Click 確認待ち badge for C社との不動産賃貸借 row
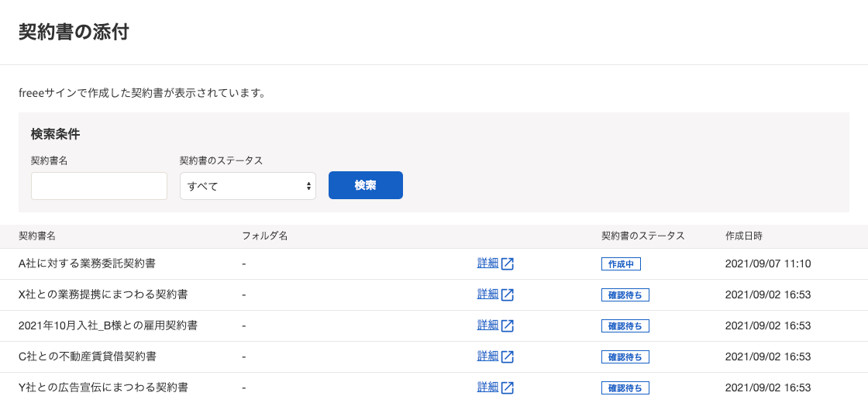868x403 pixels. pyautogui.click(x=625, y=357)
